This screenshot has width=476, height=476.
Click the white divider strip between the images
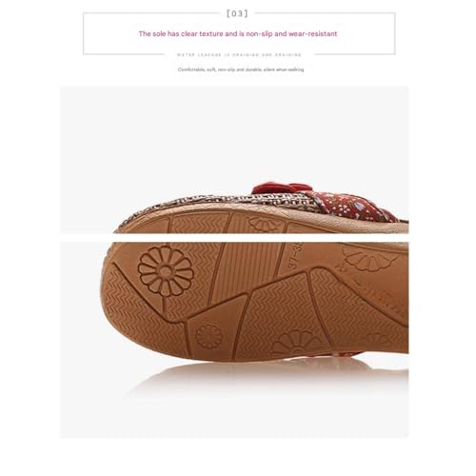coord(234,238)
